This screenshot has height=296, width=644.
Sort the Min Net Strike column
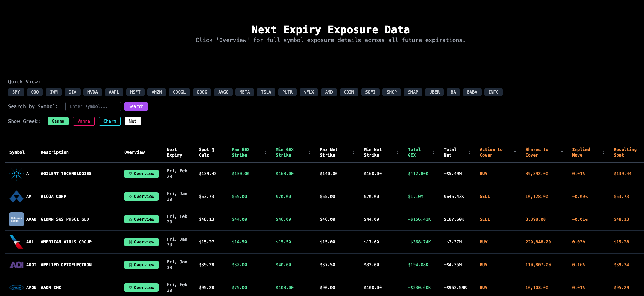point(397,152)
